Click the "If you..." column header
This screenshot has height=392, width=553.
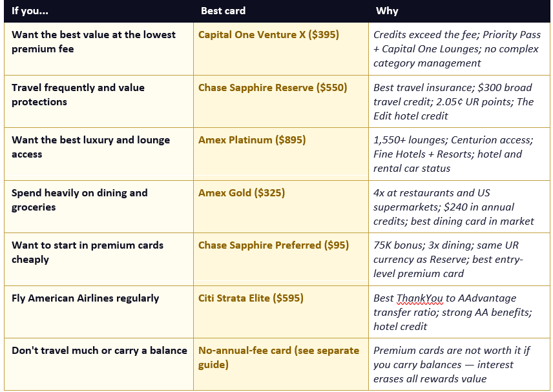(x=30, y=11)
